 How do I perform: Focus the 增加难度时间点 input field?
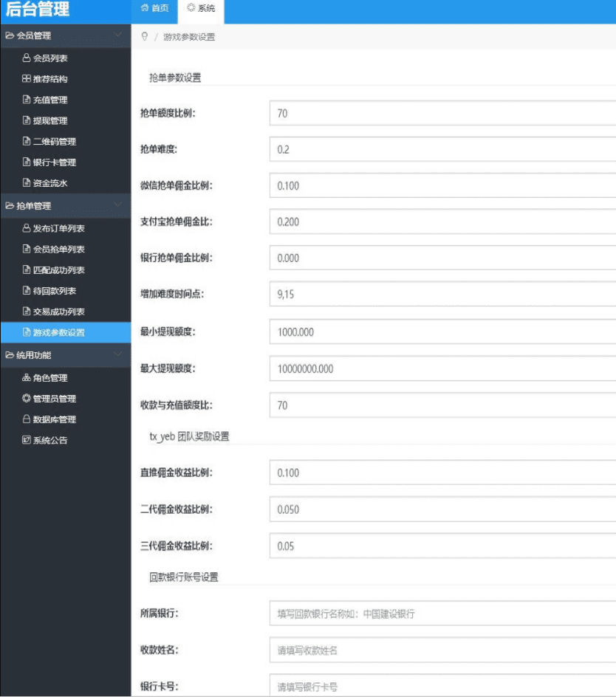(442, 294)
